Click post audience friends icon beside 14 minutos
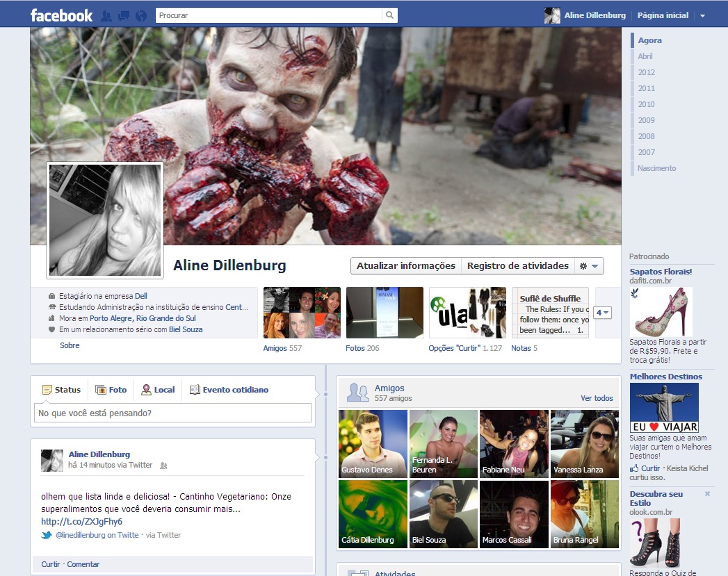The width and height of the screenshot is (728, 576). (163, 465)
